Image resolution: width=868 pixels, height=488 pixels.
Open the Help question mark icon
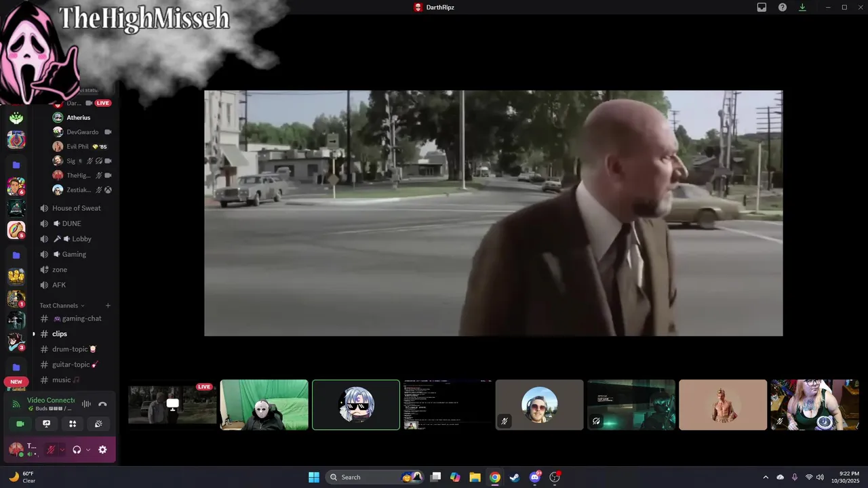pos(782,7)
